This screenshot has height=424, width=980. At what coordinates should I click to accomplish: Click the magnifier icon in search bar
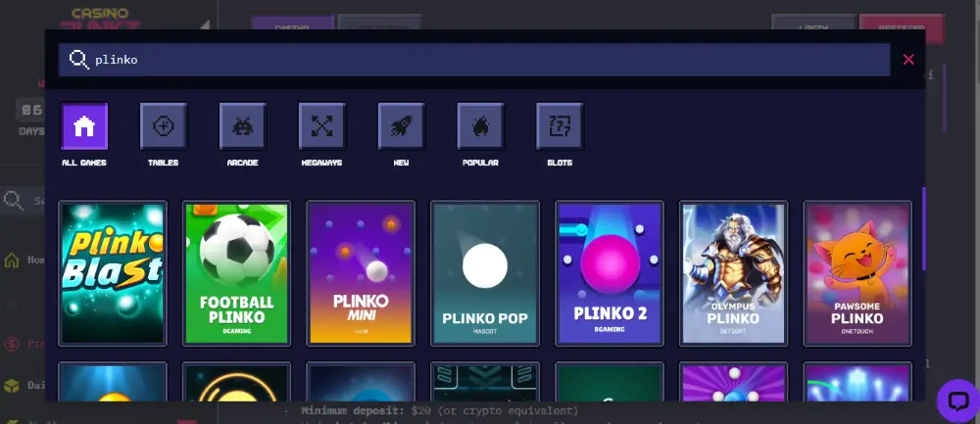[x=78, y=60]
